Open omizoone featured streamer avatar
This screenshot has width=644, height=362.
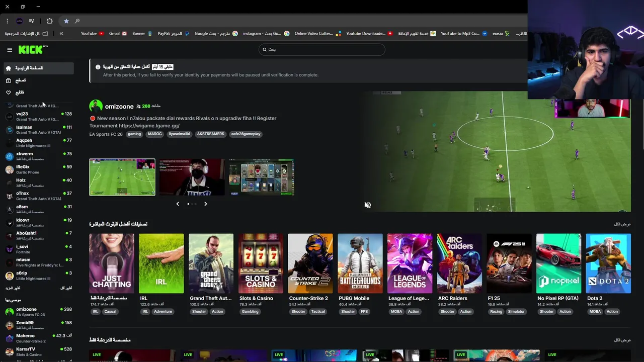tap(96, 106)
